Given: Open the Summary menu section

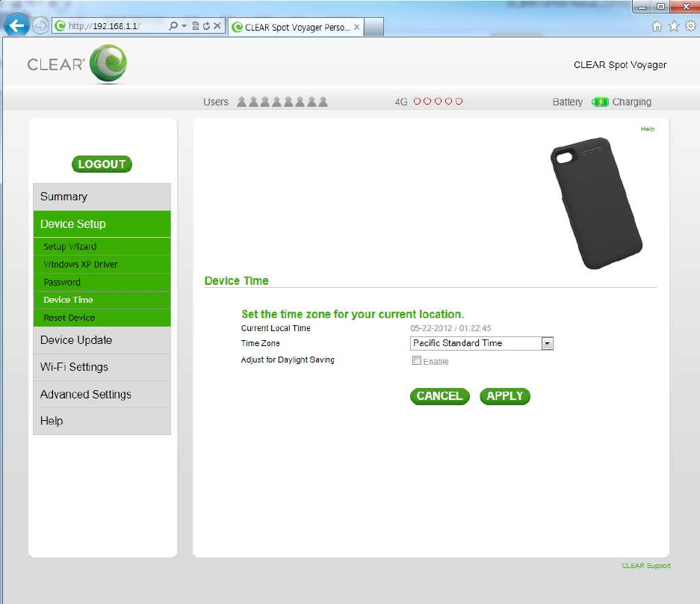Looking at the screenshot, I should (x=102, y=197).
